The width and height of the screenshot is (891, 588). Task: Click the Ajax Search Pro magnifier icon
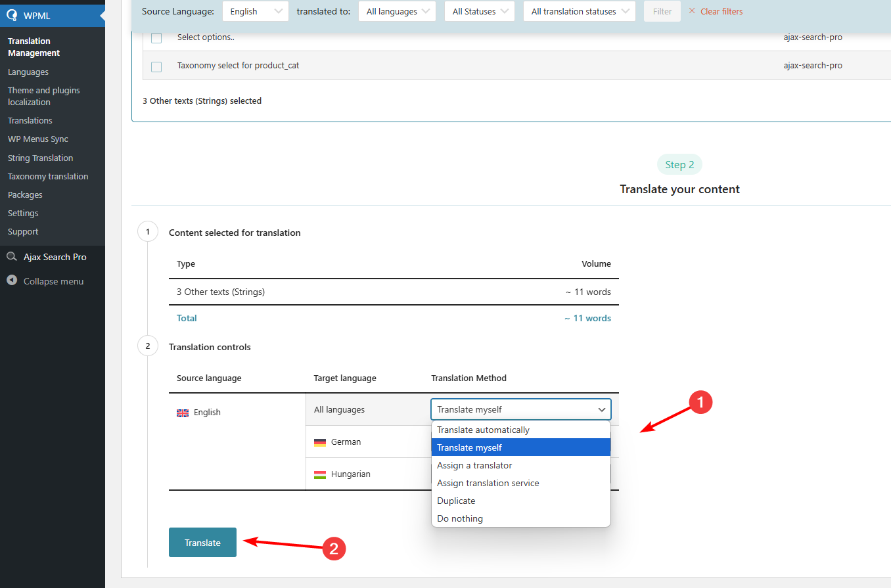(x=12, y=257)
